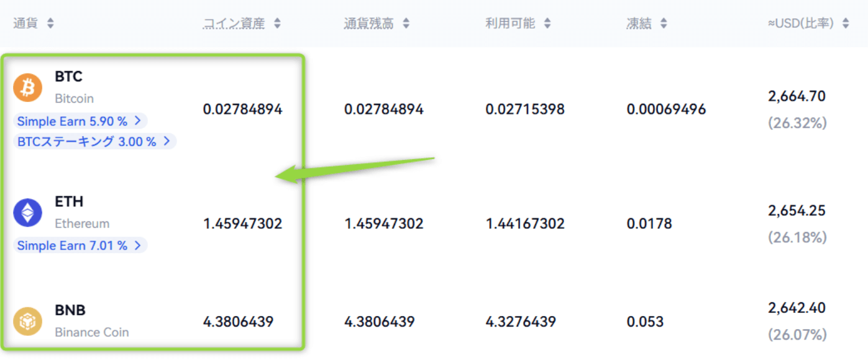868x362 pixels.
Task: Click BTC available value 0.02715398
Action: coord(525,109)
